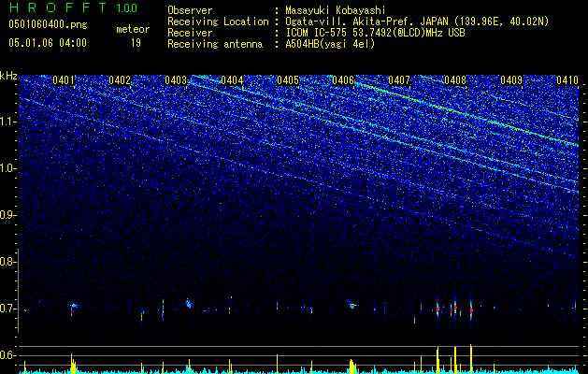Click the 0403 time marker
Viewport: 588px width, 374px height.
click(176, 80)
